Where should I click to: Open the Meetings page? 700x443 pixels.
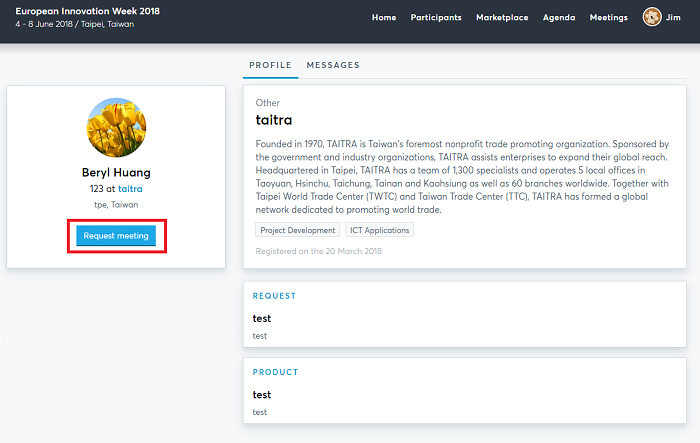608,17
